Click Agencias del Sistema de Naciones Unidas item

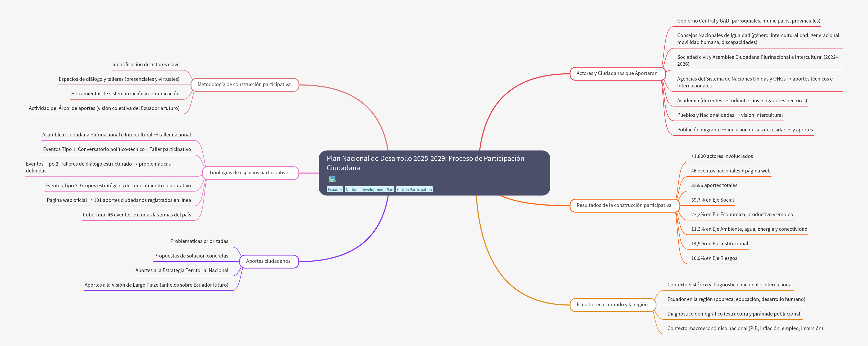[x=755, y=82]
